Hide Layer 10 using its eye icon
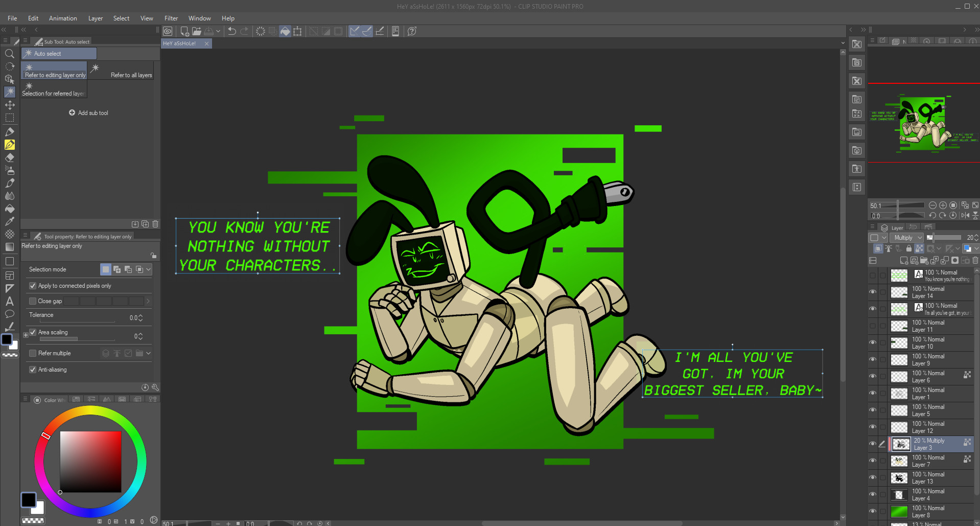Viewport: 980px width, 526px height. coord(873,342)
